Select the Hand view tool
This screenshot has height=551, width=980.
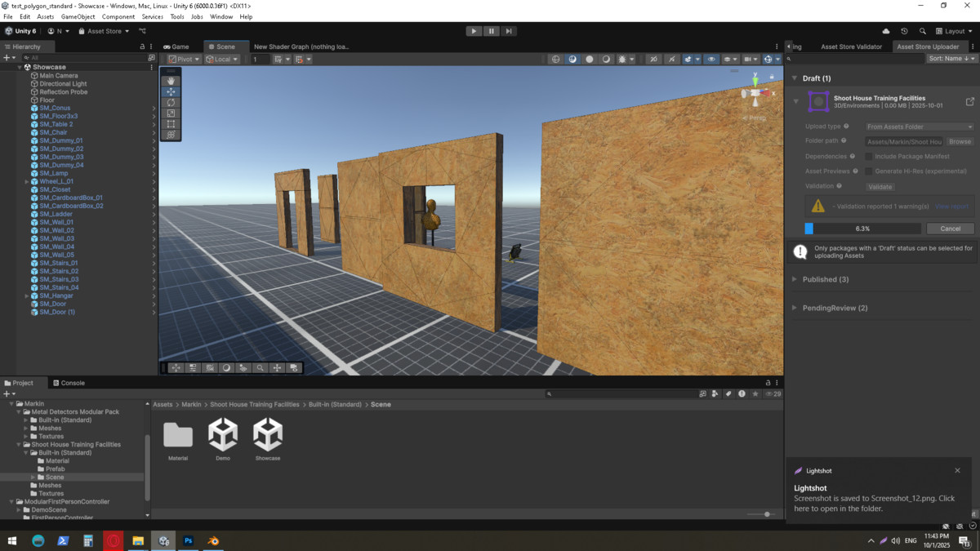coord(171,81)
